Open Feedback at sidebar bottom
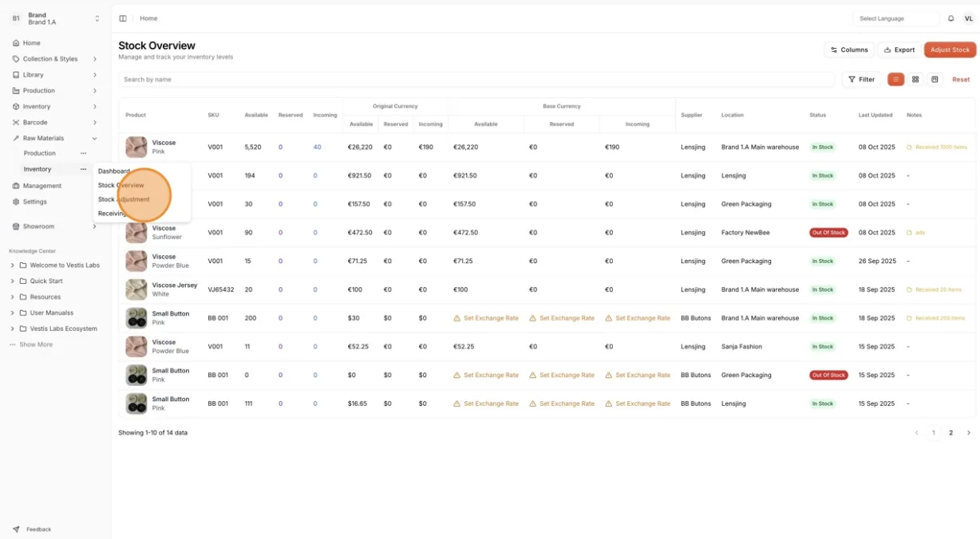Image resolution: width=980 pixels, height=539 pixels. pyautogui.click(x=32, y=529)
